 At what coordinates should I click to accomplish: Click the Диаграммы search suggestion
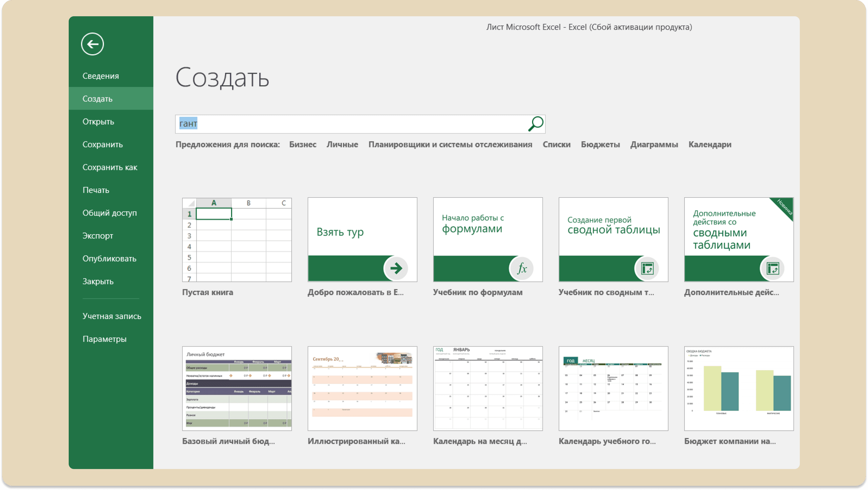point(654,144)
